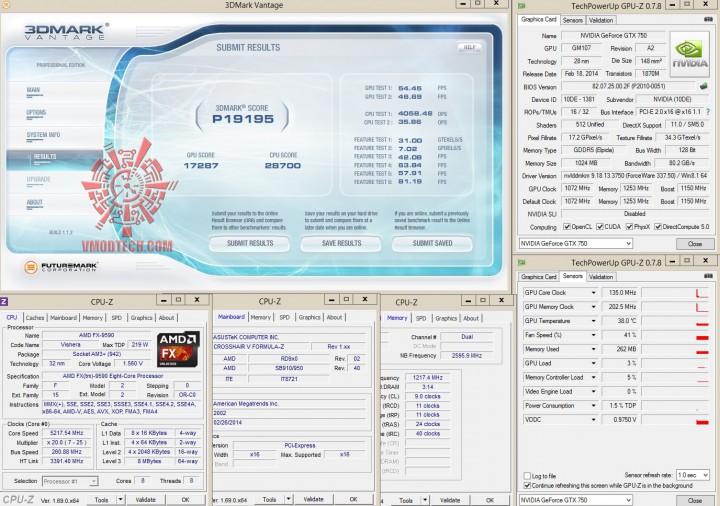Click the Fan Speed sensor graph
Viewport: 720px width, 506px height.
click(x=675, y=335)
